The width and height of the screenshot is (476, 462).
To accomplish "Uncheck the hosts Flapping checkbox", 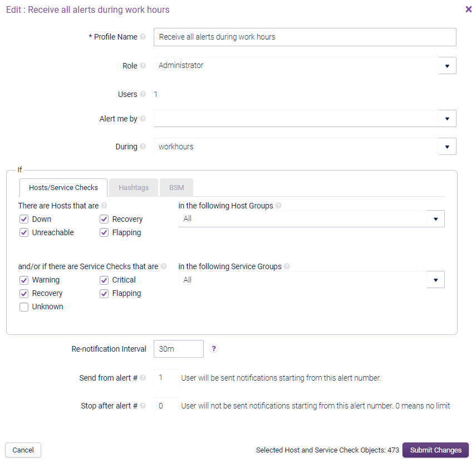I will click(104, 232).
